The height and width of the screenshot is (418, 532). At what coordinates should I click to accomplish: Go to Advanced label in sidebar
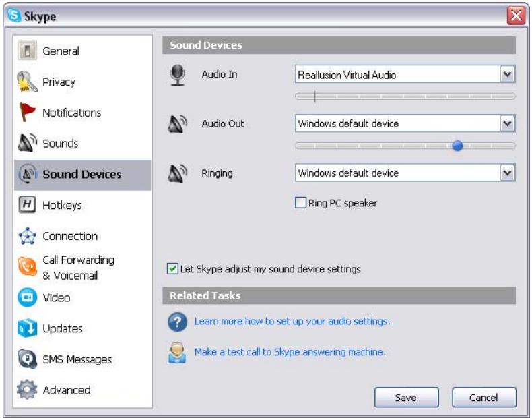point(67,390)
